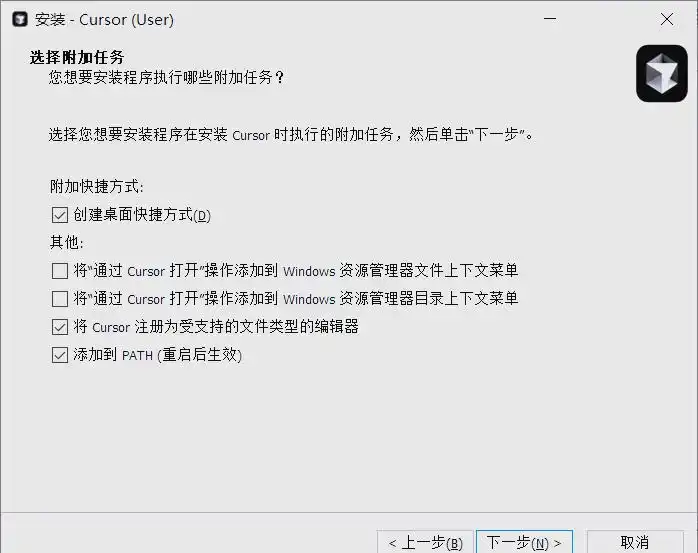This screenshot has height=553, width=698.
Task: Enable 通过 Cursor 打开 for 资源管理器目录上下文菜单
Action: pyautogui.click(x=60, y=299)
